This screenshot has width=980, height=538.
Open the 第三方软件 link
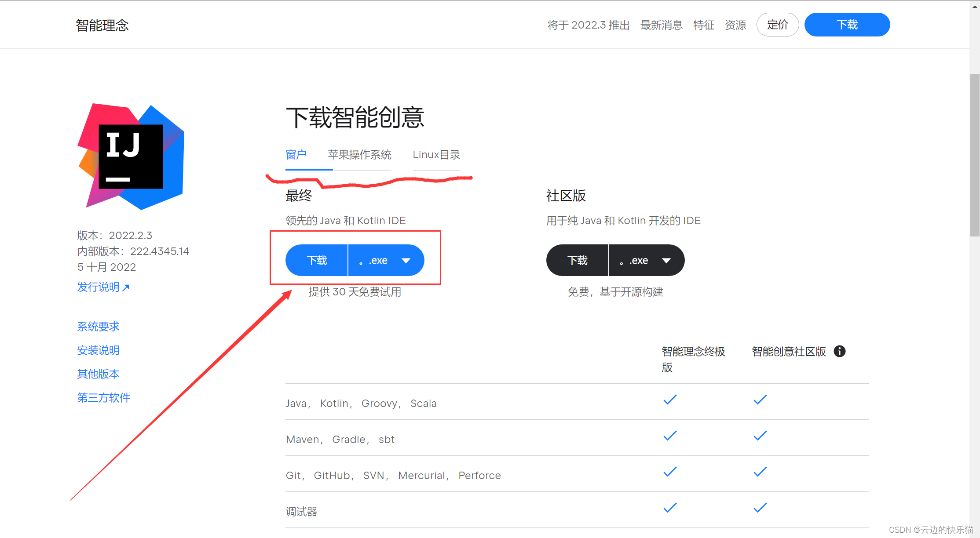pyautogui.click(x=103, y=398)
